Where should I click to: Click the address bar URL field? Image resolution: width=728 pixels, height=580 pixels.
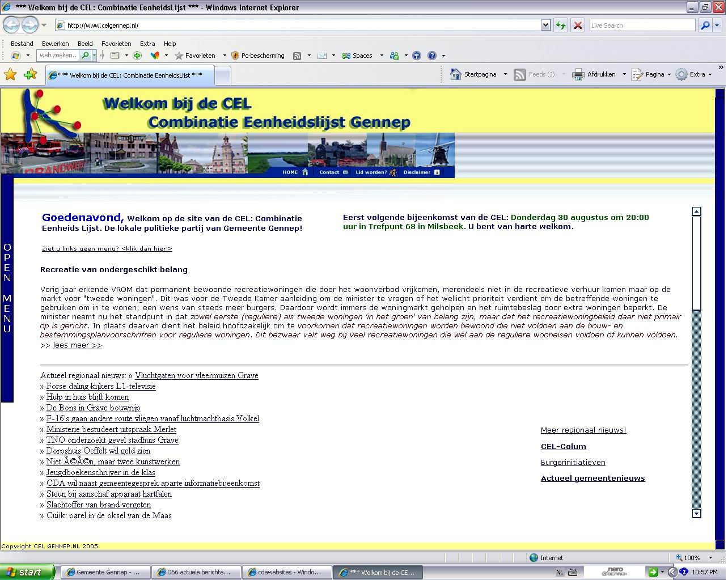(x=298, y=26)
